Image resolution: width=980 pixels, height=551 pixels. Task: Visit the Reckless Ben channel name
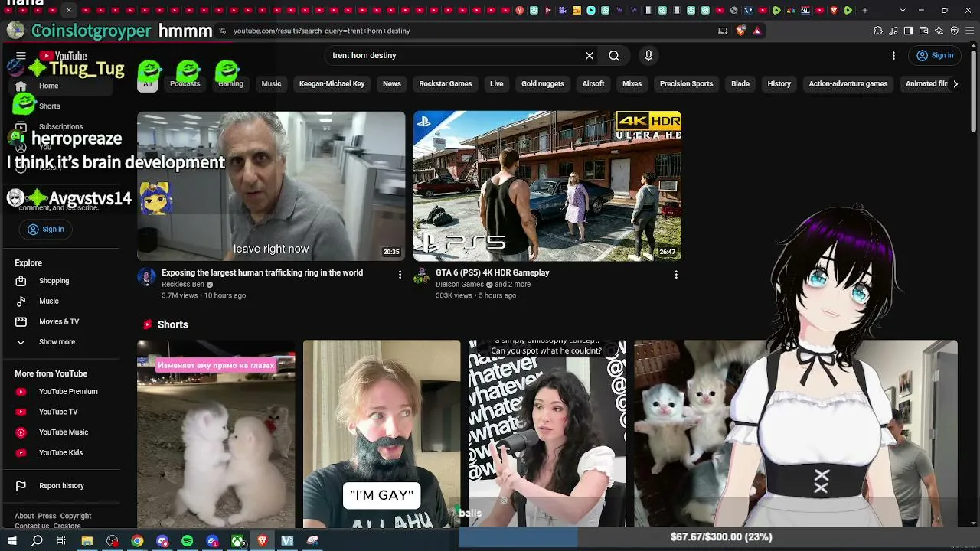(x=183, y=285)
